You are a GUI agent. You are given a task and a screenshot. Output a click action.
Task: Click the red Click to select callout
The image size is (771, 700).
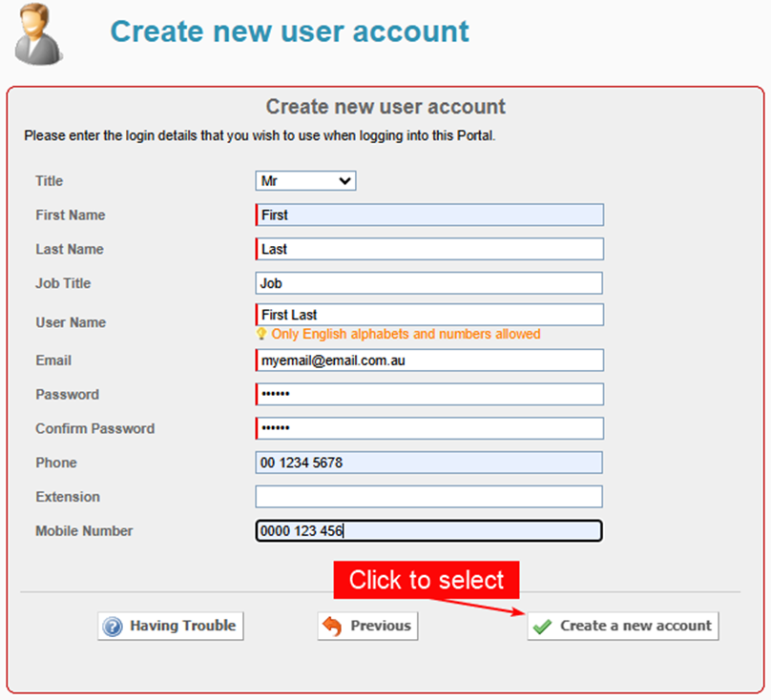click(x=426, y=580)
